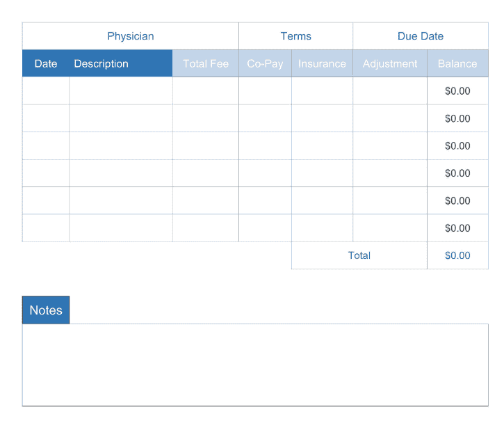Click the Description column header

[x=101, y=63]
